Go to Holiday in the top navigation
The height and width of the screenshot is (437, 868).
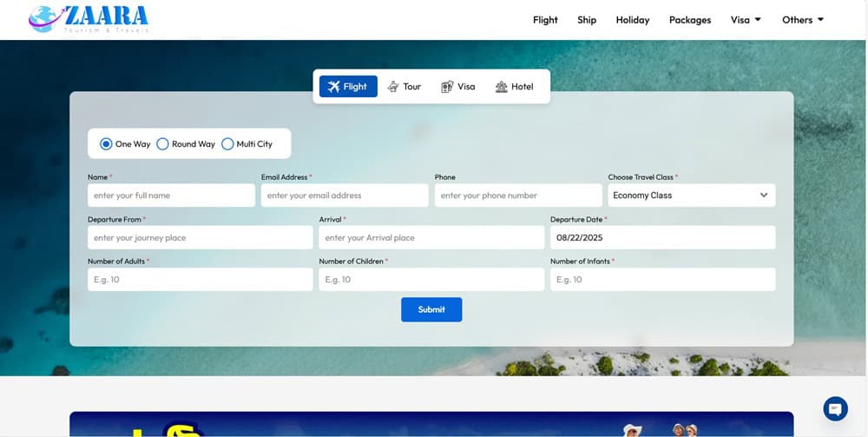pyautogui.click(x=632, y=20)
